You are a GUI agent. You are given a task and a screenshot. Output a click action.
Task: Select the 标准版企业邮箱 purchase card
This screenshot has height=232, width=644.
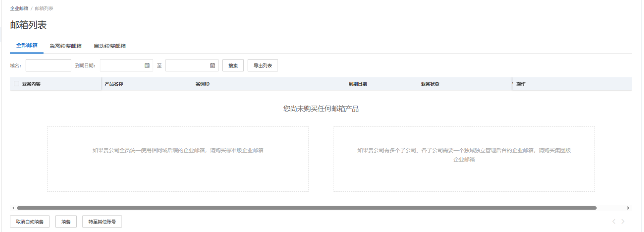click(x=178, y=159)
